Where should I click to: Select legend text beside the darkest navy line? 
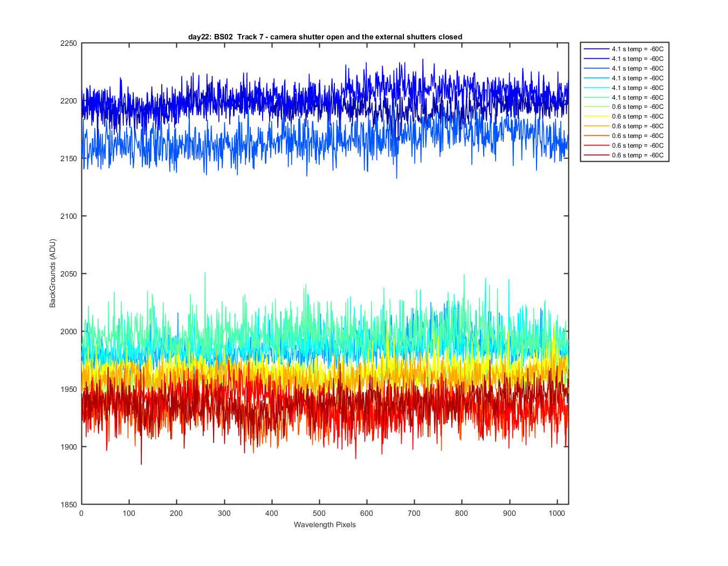637,49
